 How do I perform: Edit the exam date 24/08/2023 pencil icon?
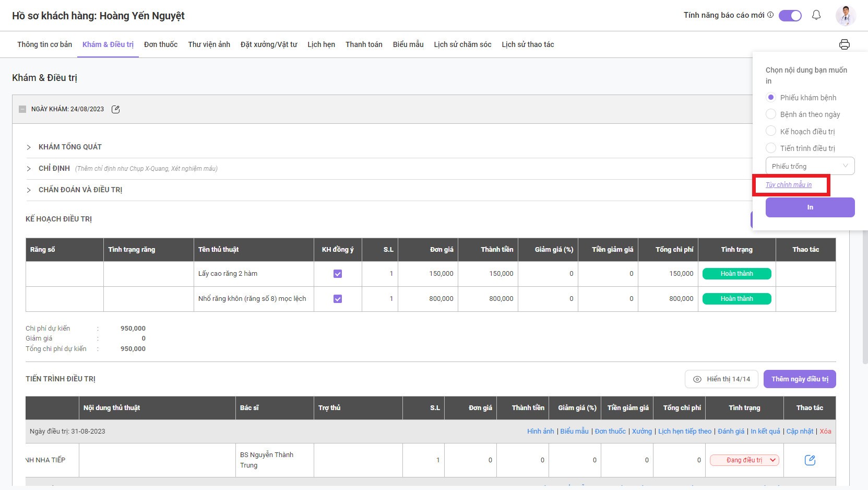click(x=116, y=109)
